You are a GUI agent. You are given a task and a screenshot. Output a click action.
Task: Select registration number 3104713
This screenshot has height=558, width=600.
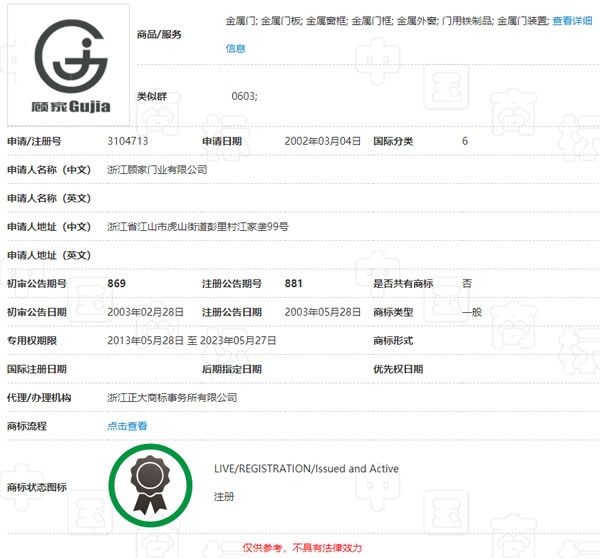pos(128,141)
